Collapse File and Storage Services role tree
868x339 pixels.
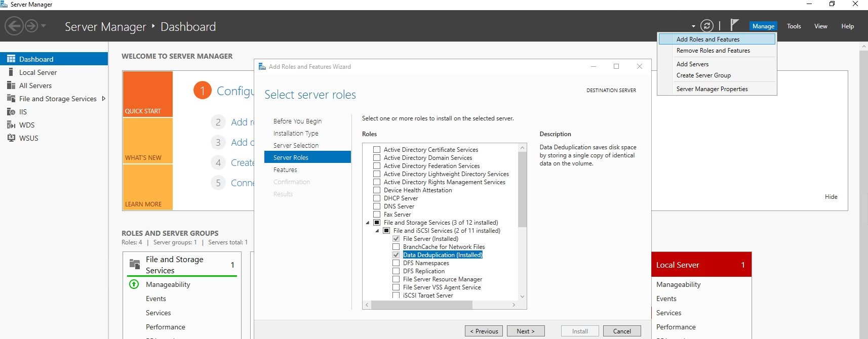(368, 223)
